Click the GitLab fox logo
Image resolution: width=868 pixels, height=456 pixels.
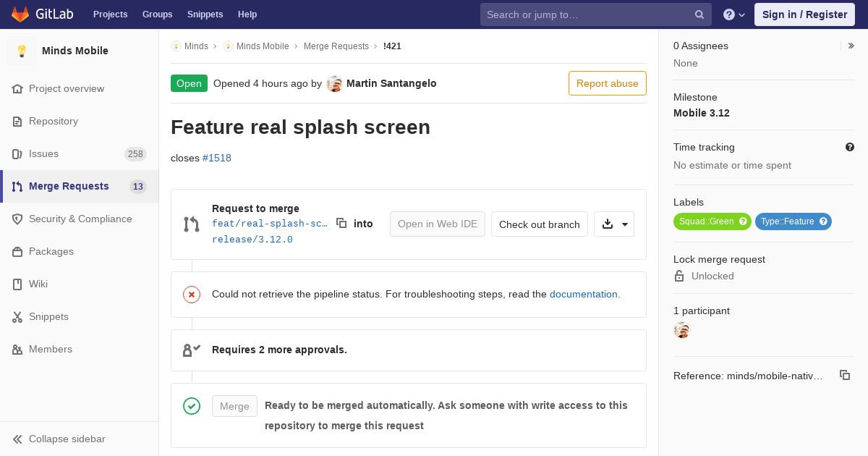click(20, 14)
